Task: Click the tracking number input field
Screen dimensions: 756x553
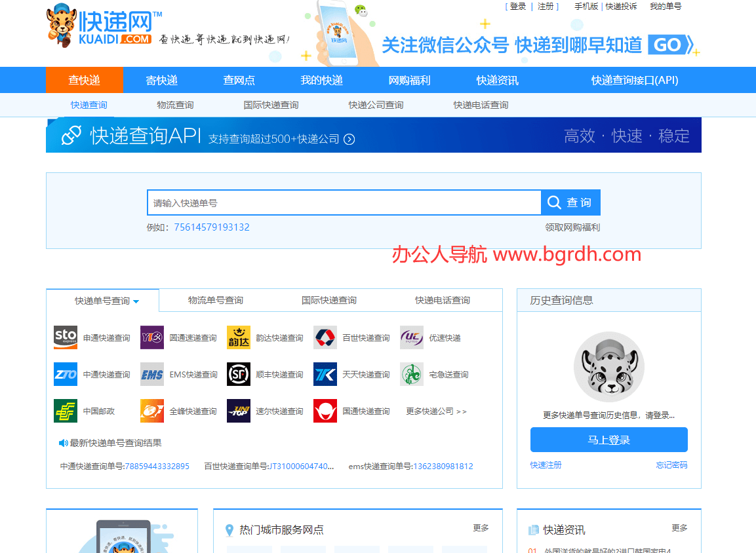Action: tap(344, 203)
